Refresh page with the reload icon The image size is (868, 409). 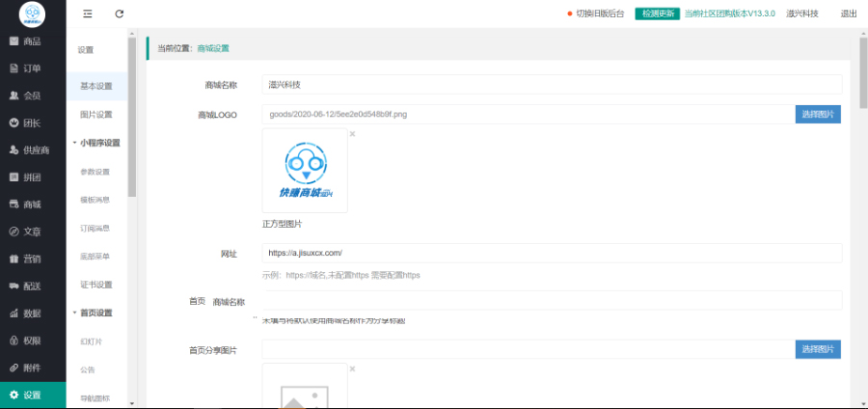(x=119, y=14)
